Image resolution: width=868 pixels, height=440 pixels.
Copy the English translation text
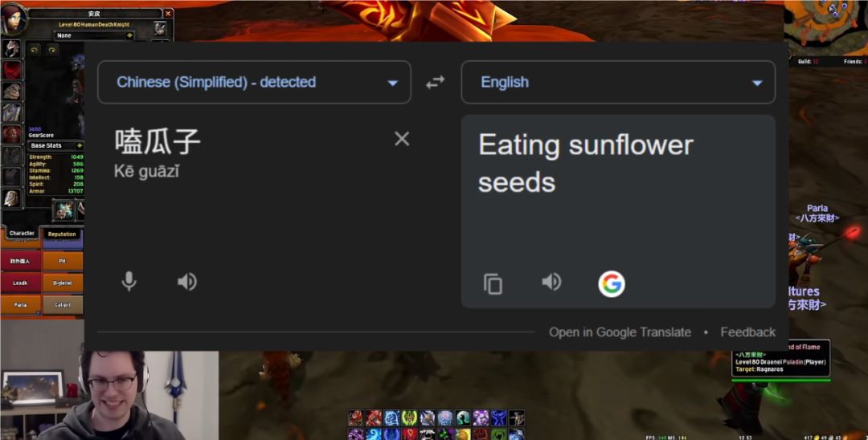(x=493, y=283)
